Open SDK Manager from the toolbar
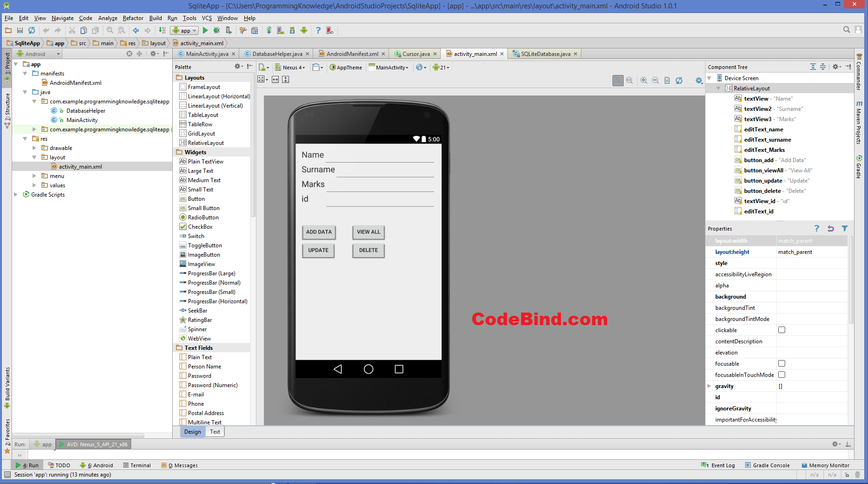Screen dimensions: 868x484 292,30
